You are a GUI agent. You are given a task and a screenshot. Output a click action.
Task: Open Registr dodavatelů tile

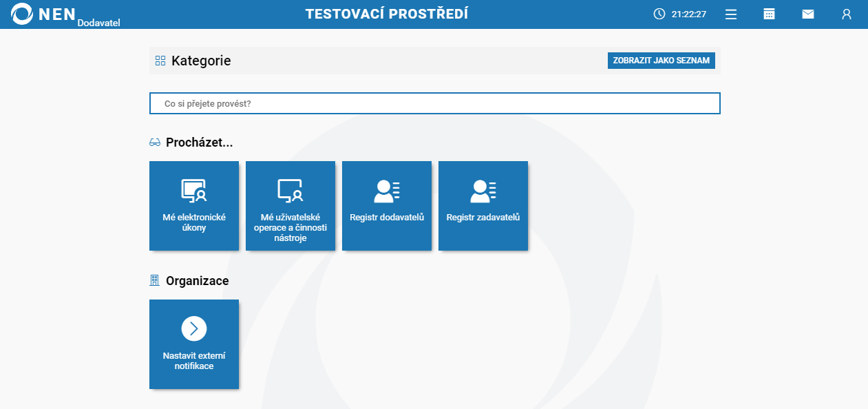tap(387, 206)
